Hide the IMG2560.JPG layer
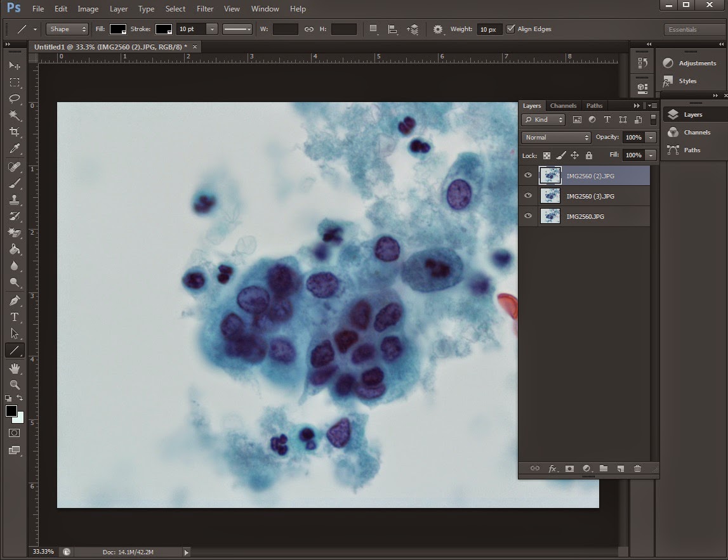Viewport: 728px width, 560px height. pyautogui.click(x=527, y=216)
